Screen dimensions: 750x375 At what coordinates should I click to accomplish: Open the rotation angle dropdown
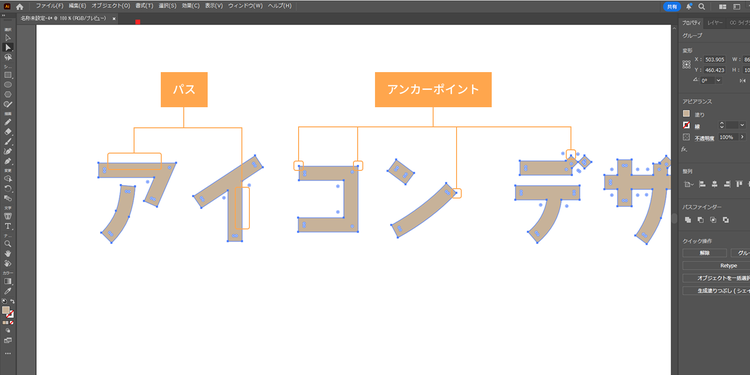tap(718, 80)
